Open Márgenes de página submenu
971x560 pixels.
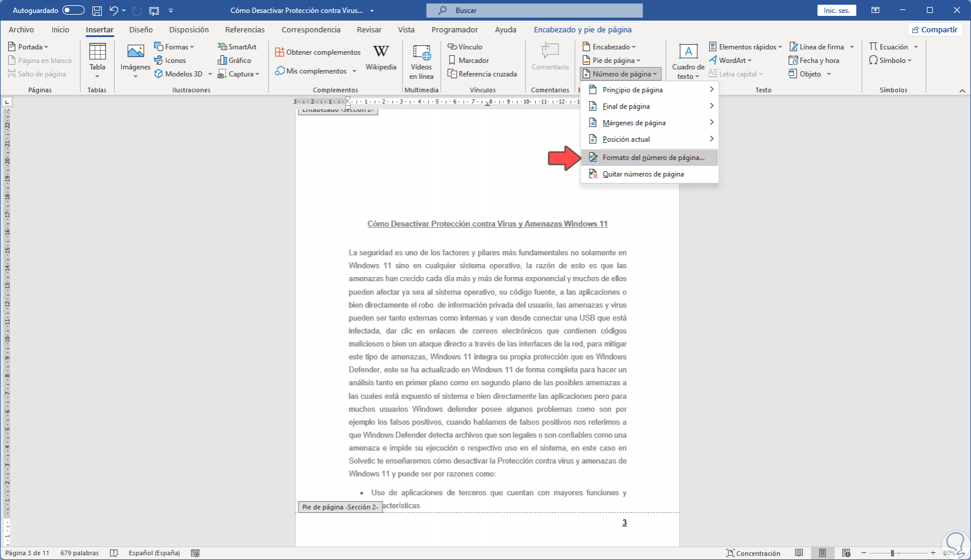[649, 123]
